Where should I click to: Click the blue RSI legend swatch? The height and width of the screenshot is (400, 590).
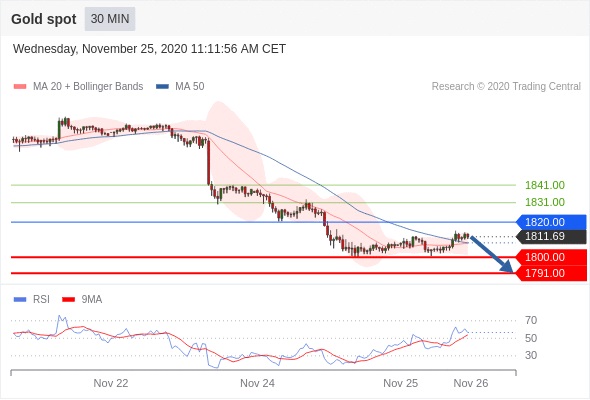pyautogui.click(x=20, y=300)
